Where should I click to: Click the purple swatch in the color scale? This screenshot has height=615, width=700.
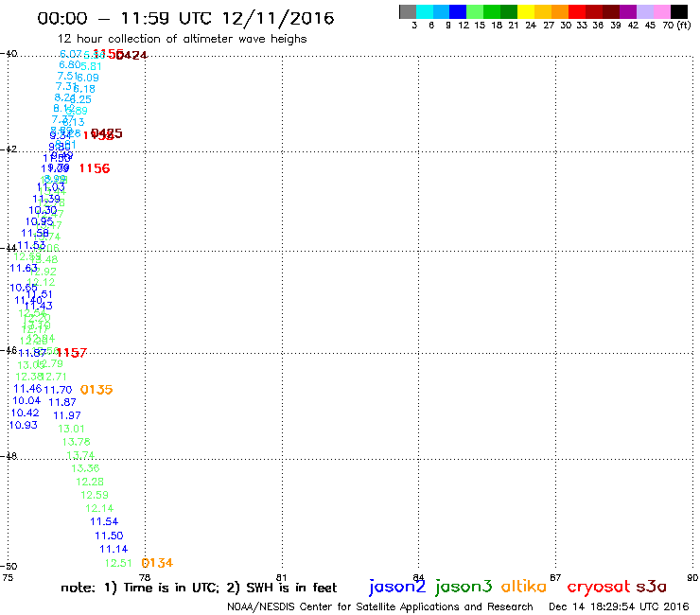pos(628,11)
